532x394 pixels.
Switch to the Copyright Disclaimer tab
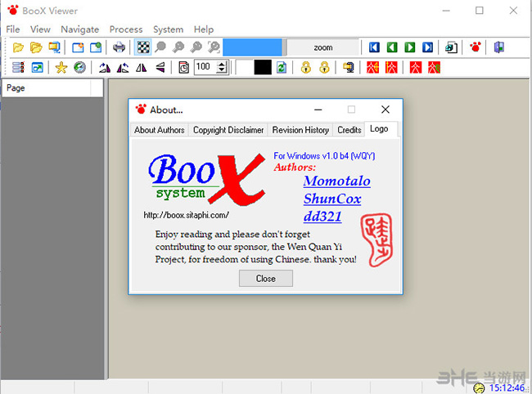click(228, 130)
